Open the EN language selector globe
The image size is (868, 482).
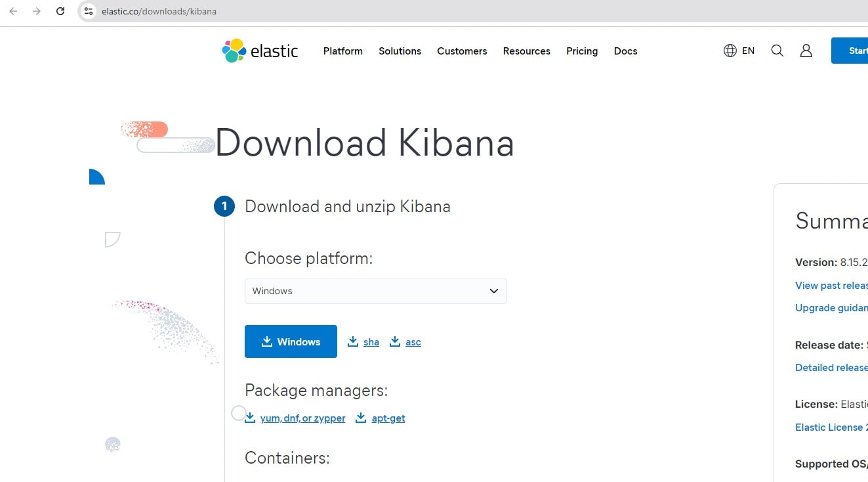739,51
